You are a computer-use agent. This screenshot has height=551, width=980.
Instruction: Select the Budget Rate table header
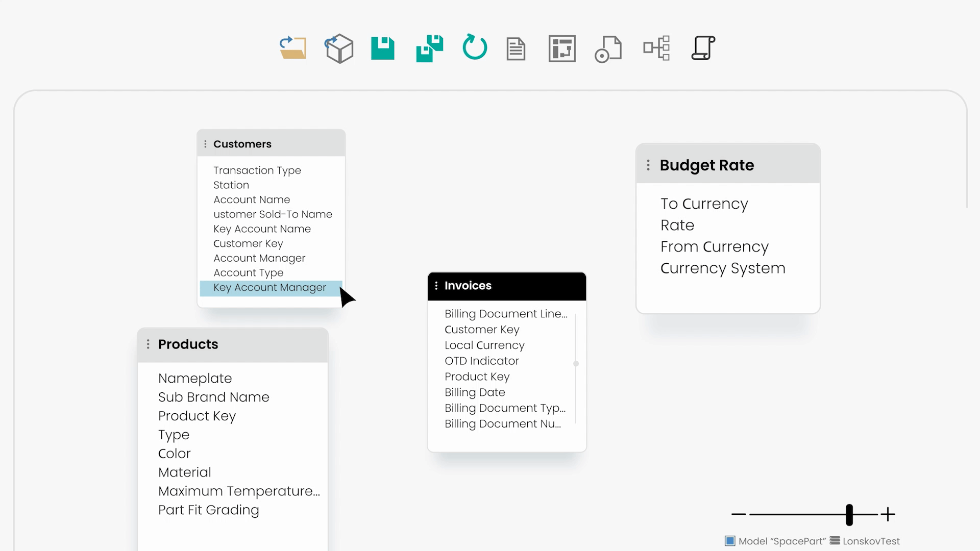tap(728, 164)
